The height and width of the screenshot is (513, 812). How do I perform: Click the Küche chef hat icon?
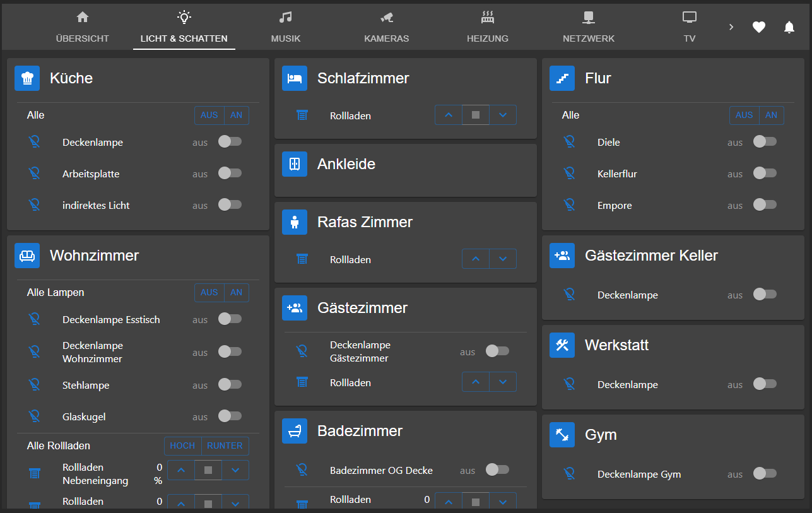point(27,78)
